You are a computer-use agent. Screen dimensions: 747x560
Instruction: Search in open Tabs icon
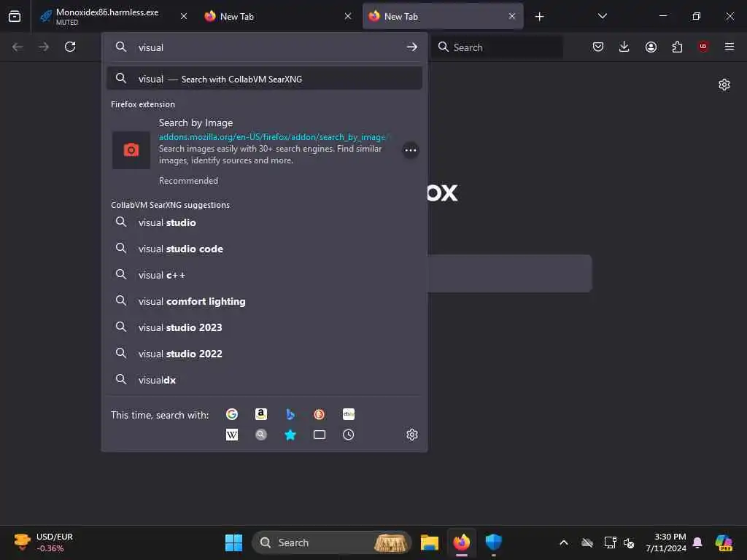(320, 435)
